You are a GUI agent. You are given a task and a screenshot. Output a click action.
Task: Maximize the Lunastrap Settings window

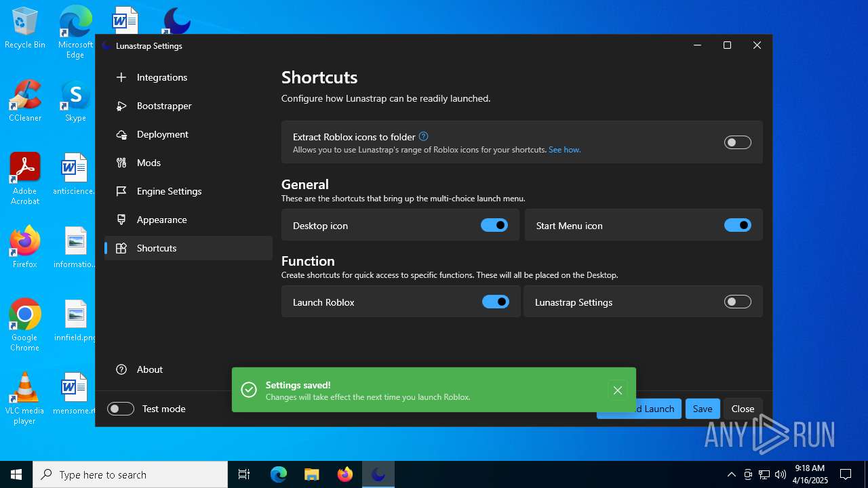click(x=727, y=45)
